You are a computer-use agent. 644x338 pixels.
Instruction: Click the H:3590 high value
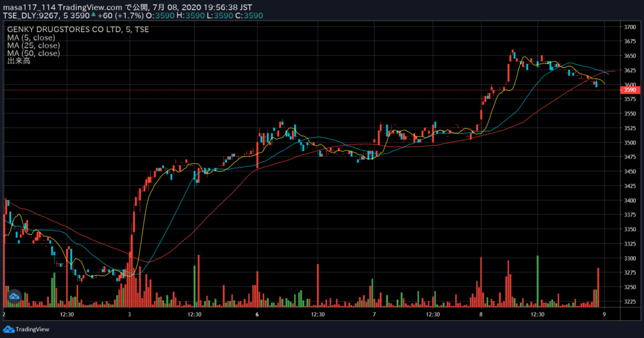[x=191, y=16]
